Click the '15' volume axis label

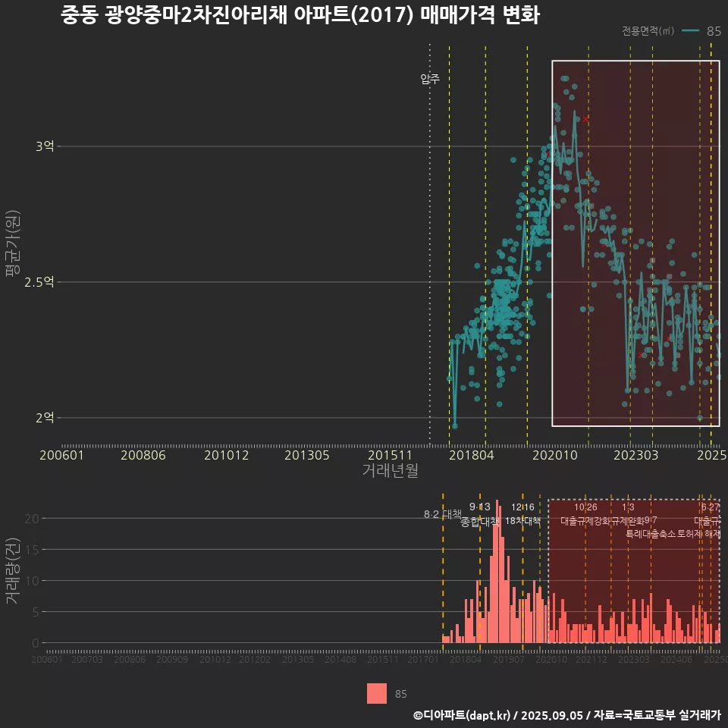(x=32, y=550)
